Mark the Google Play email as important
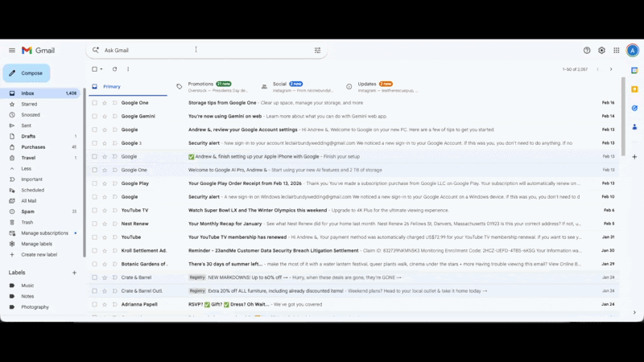The height and width of the screenshot is (362, 644). pyautogui.click(x=115, y=183)
